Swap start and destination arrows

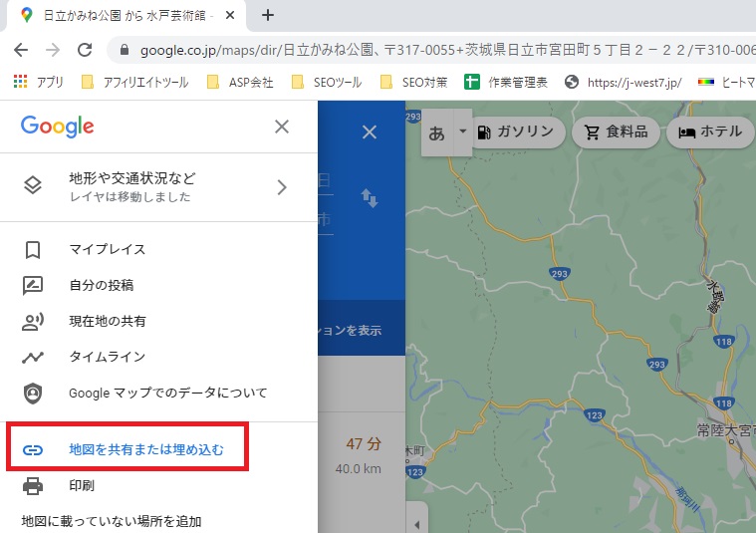(x=370, y=198)
